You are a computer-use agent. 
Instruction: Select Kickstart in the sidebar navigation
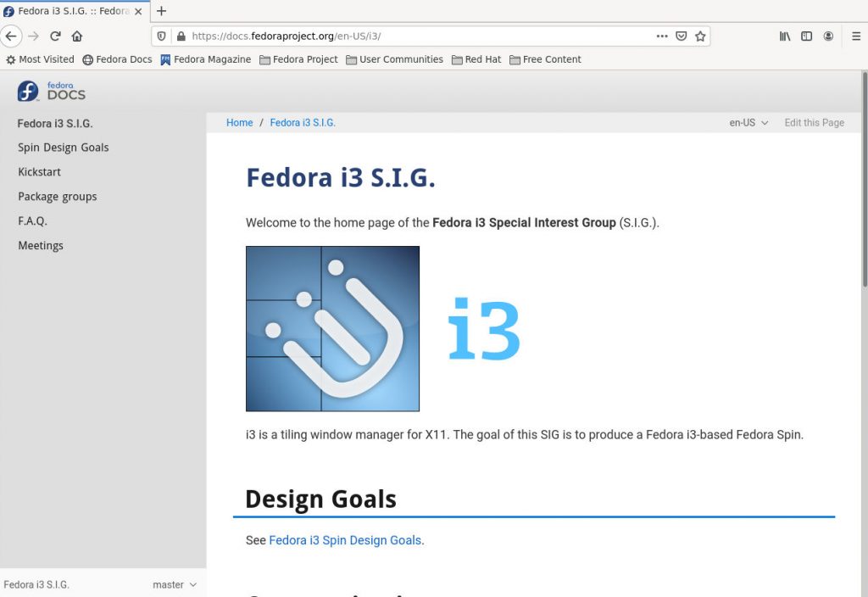pos(40,172)
